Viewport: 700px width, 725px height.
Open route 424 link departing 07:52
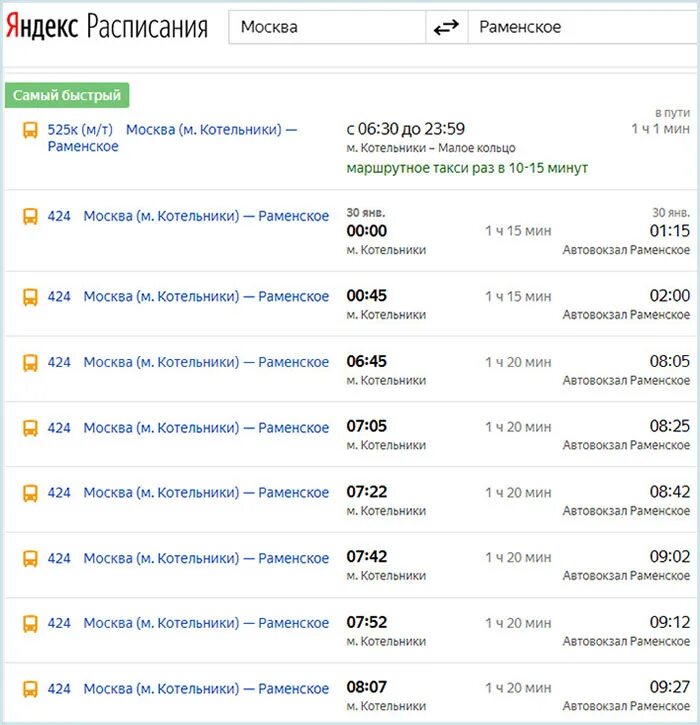click(x=188, y=623)
